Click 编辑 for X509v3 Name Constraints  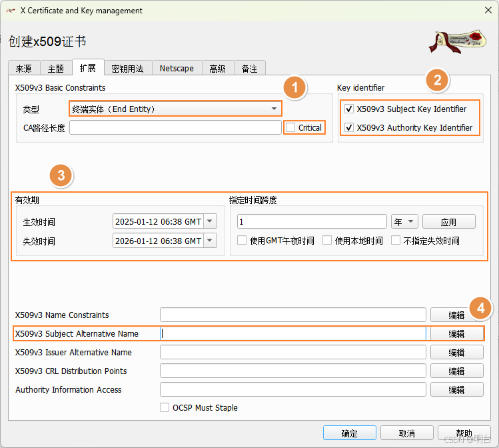[456, 315]
